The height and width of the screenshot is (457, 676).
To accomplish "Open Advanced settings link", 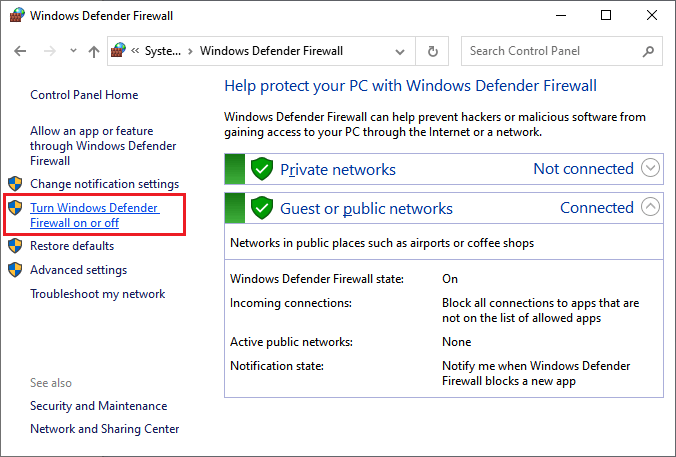I will tap(78, 270).
